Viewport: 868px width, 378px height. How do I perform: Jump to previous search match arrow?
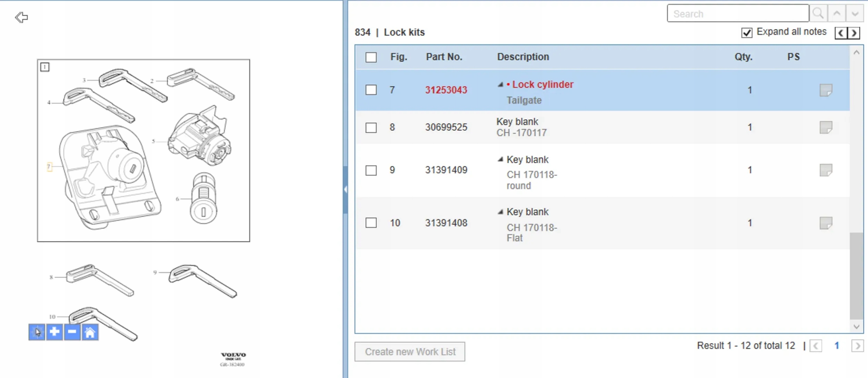[x=837, y=14]
